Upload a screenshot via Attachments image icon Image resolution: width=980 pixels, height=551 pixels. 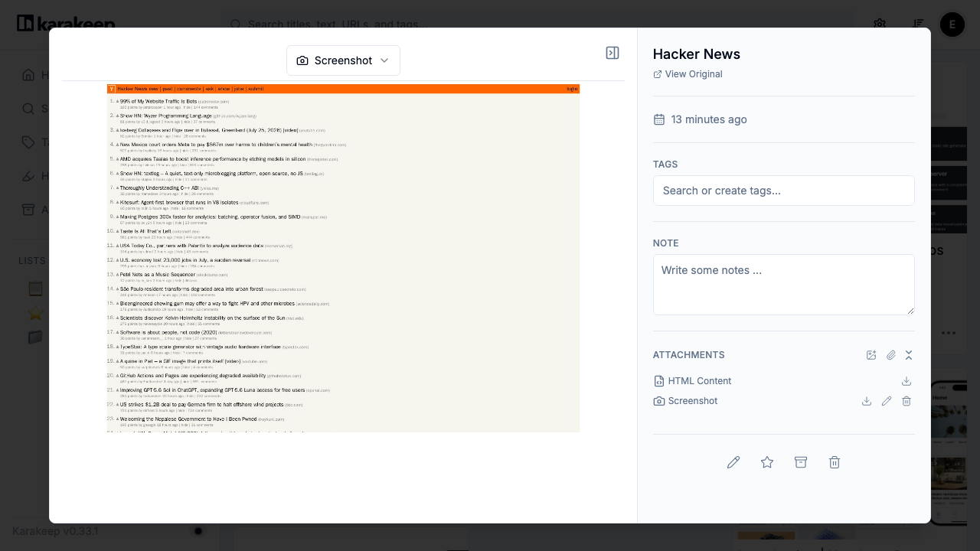(871, 355)
